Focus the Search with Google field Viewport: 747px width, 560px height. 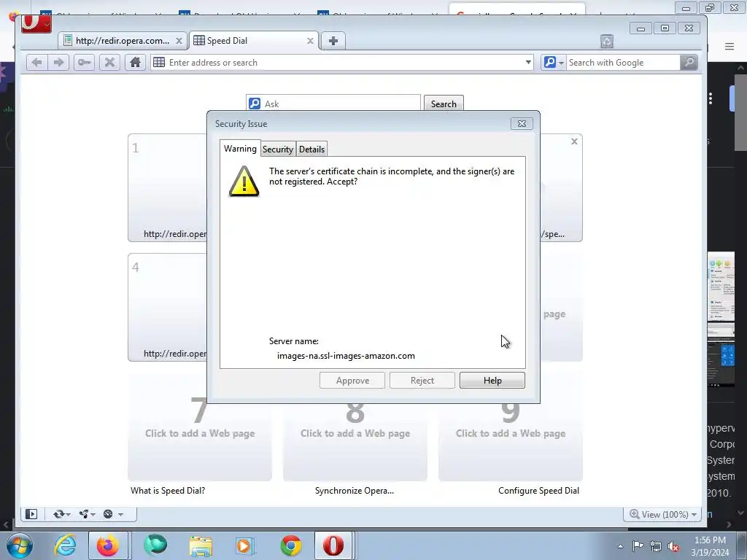coord(623,63)
